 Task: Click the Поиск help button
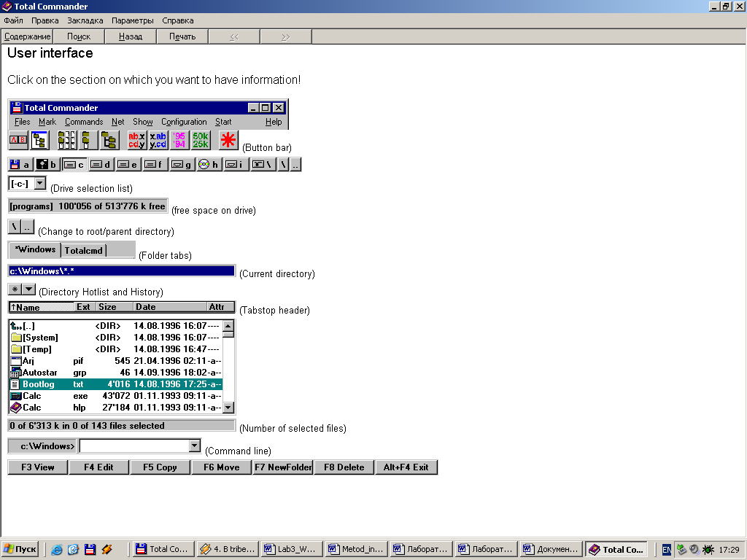pos(79,36)
